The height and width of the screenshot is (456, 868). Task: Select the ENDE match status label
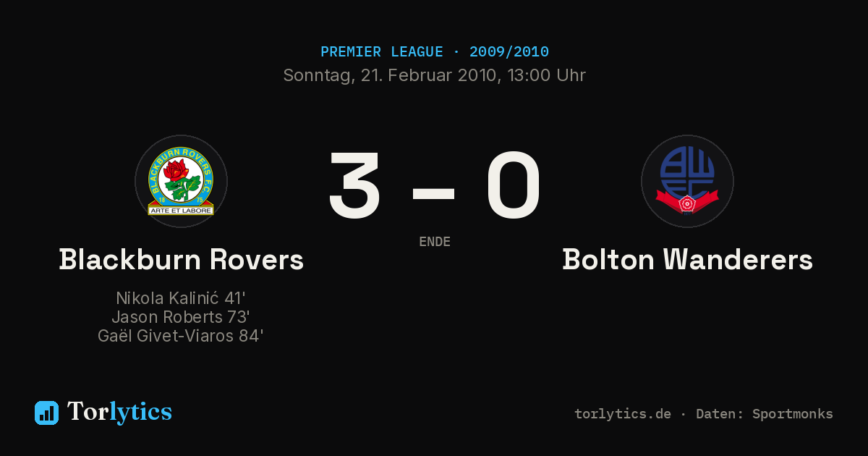point(434,242)
